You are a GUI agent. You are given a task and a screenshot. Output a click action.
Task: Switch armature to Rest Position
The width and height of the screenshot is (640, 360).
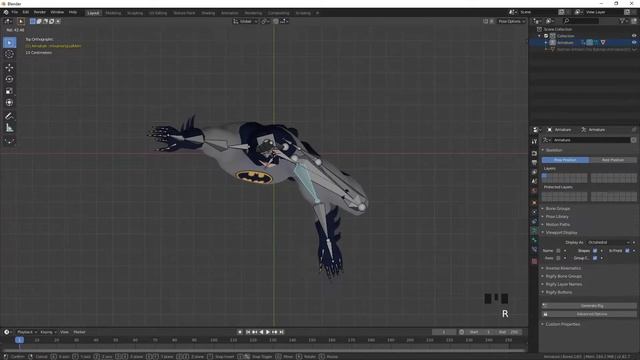[x=613, y=160]
